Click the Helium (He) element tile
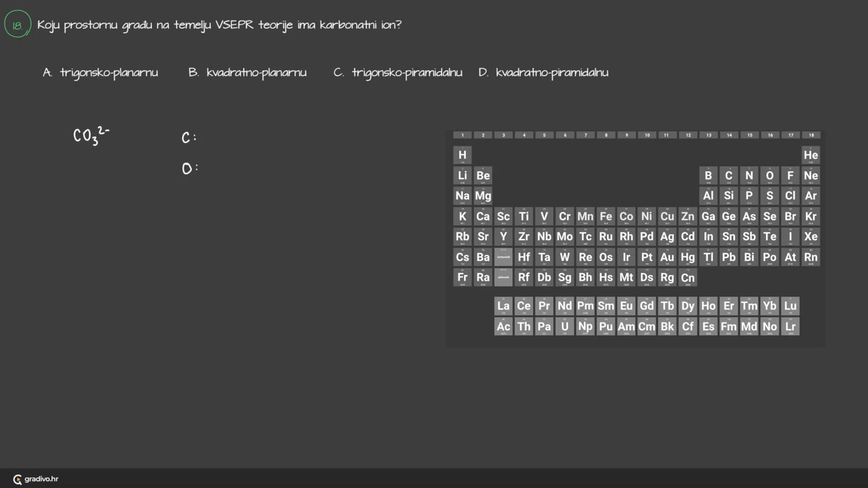 point(811,155)
